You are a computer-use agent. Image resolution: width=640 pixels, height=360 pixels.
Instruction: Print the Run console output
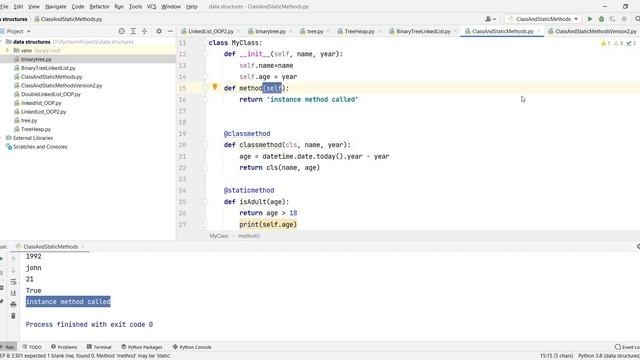click(x=13, y=304)
